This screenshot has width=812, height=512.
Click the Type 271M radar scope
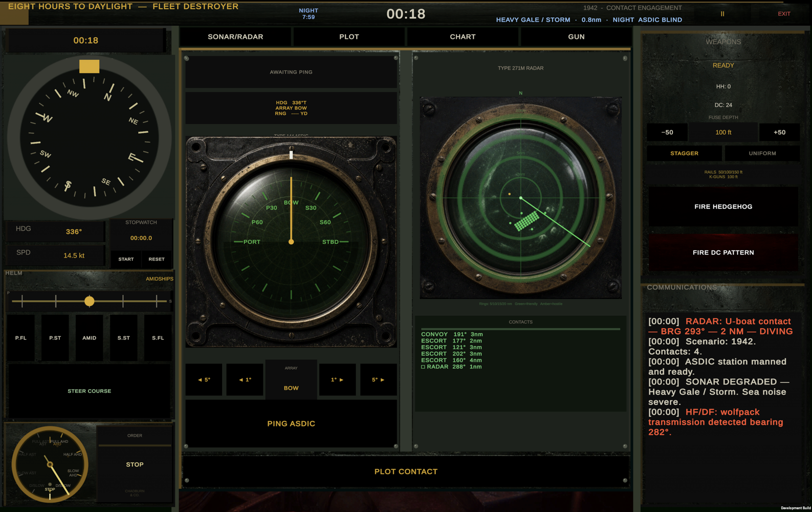pyautogui.click(x=521, y=198)
